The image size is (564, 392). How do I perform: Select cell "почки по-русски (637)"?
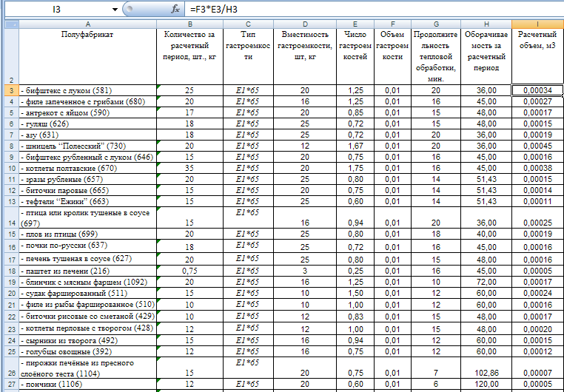(88, 246)
